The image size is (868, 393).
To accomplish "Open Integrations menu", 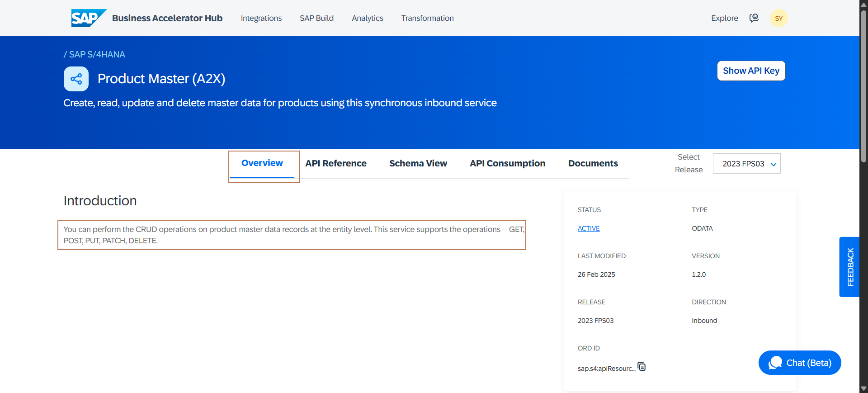I will point(261,18).
